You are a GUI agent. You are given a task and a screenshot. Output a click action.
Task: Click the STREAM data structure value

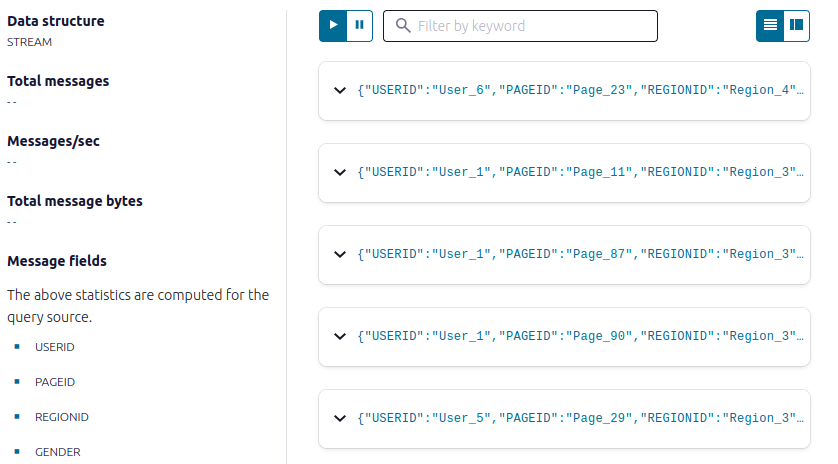(29, 42)
